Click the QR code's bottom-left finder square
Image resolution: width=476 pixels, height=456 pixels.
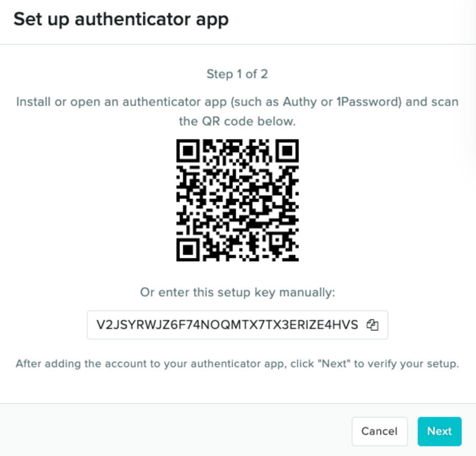coord(188,250)
